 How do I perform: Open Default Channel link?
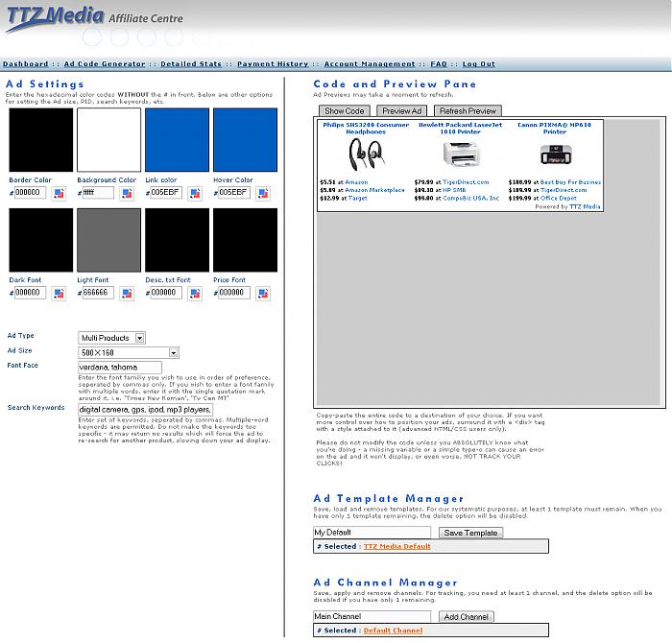(x=393, y=631)
